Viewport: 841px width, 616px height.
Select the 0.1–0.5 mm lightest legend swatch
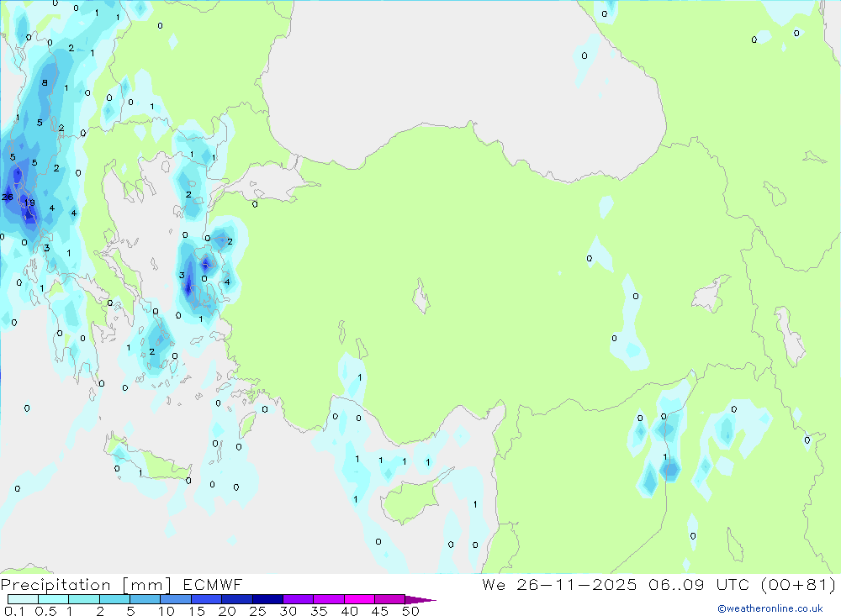(23, 600)
